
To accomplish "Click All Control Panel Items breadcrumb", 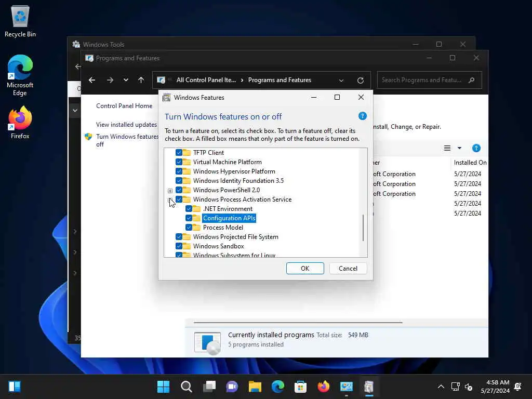I will pyautogui.click(x=206, y=80).
